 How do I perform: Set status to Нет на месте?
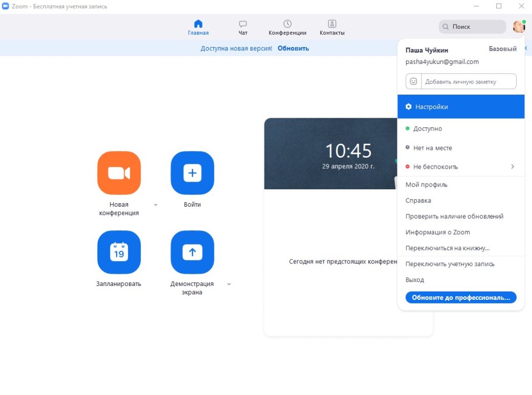(x=461, y=148)
